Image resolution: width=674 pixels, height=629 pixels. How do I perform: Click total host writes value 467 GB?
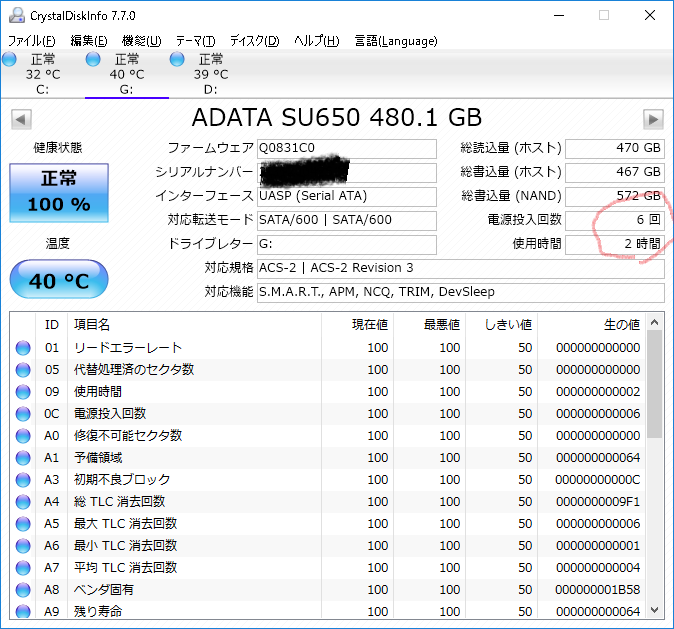pyautogui.click(x=615, y=172)
